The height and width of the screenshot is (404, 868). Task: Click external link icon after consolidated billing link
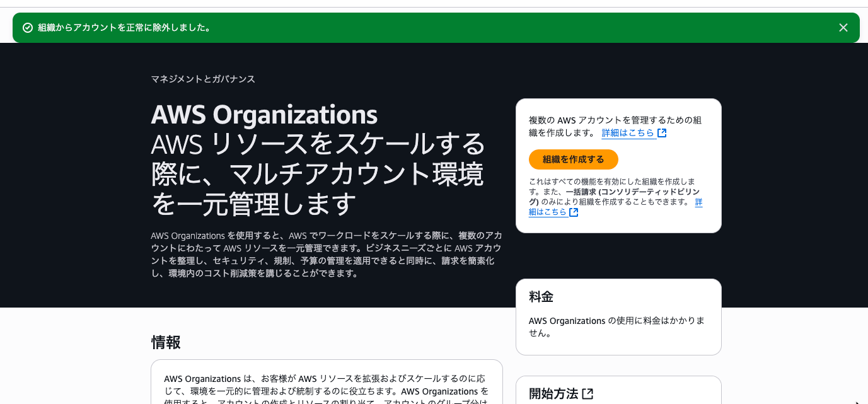574,212
